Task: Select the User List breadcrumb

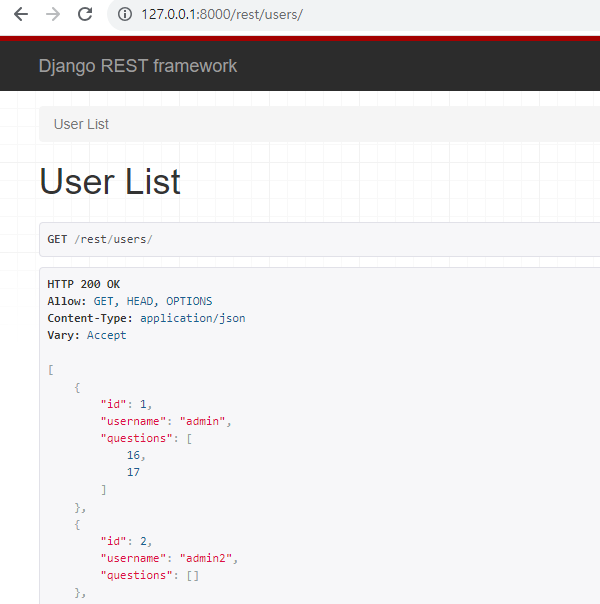Action: point(81,124)
